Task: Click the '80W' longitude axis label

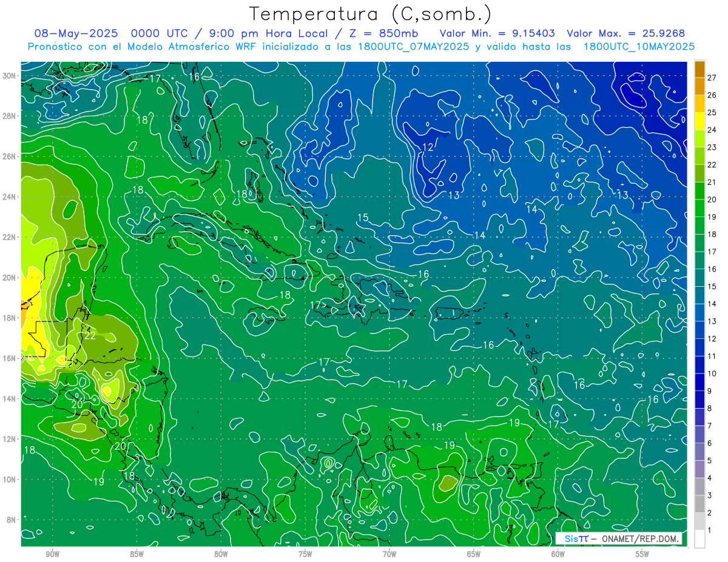Action: click(x=221, y=554)
